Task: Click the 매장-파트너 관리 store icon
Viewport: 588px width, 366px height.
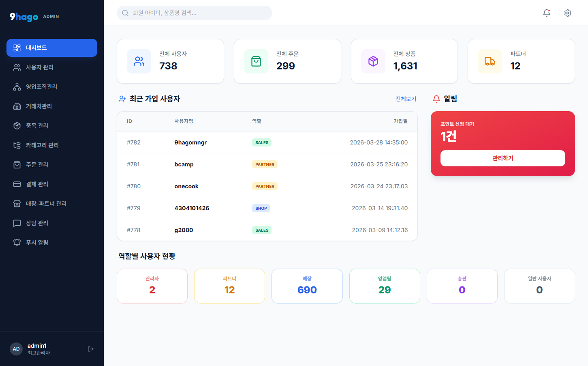Action: (x=17, y=204)
